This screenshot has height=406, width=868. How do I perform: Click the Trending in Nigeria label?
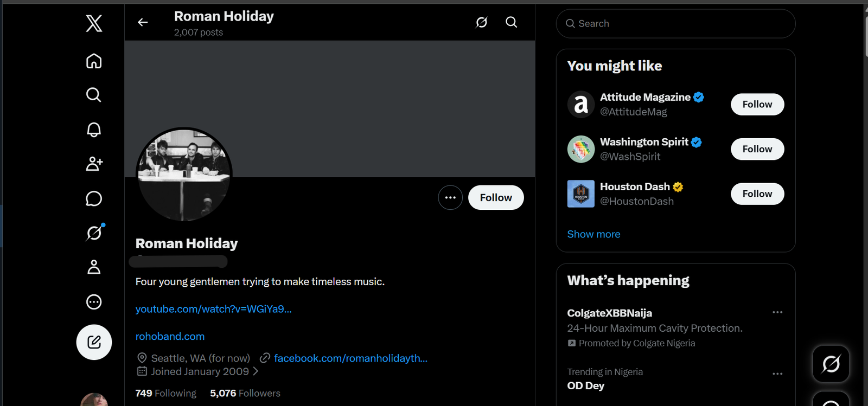(x=605, y=372)
